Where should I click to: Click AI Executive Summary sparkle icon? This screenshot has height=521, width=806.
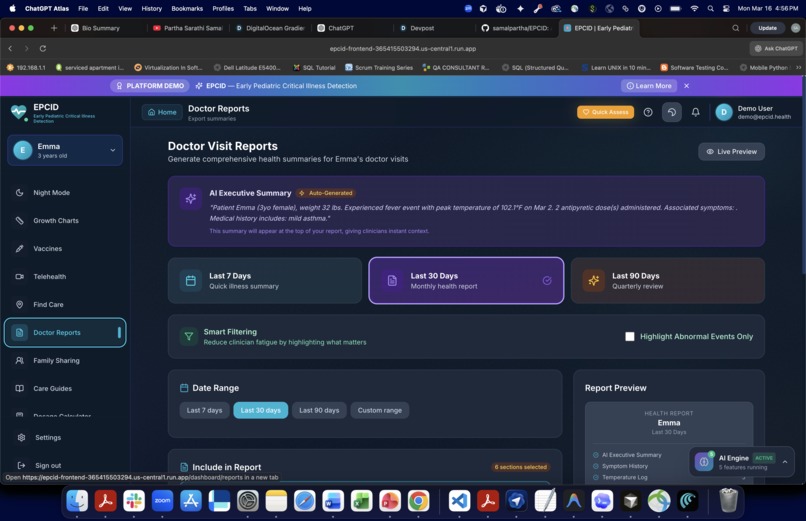coord(190,198)
